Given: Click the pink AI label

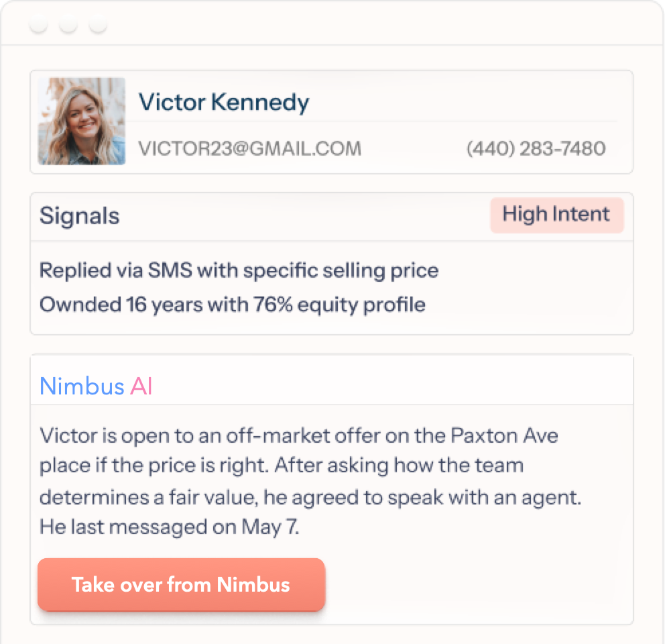Looking at the screenshot, I should coord(141,386).
